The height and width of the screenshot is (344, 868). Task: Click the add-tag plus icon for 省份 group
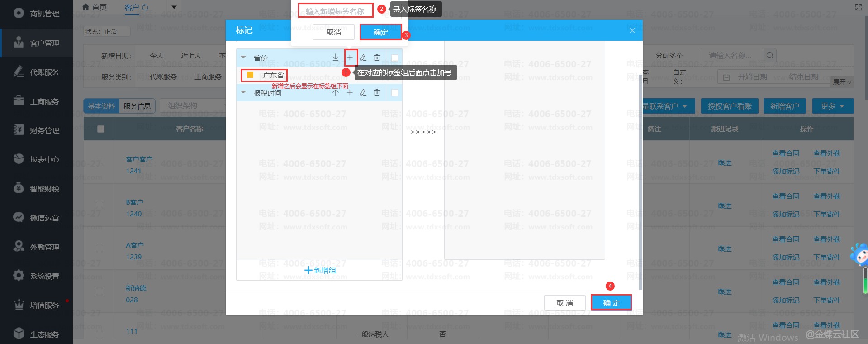350,57
